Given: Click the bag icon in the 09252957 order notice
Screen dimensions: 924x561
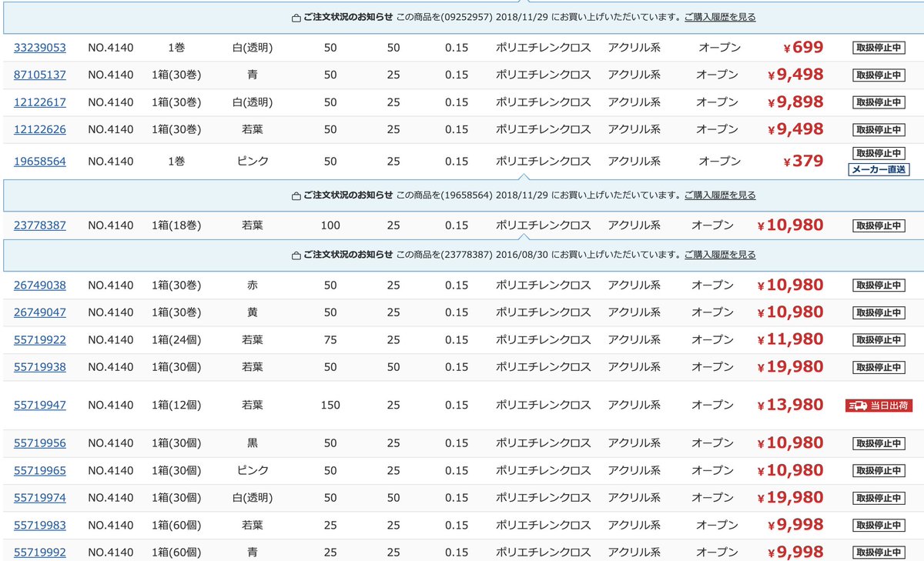Looking at the screenshot, I should 296,17.
